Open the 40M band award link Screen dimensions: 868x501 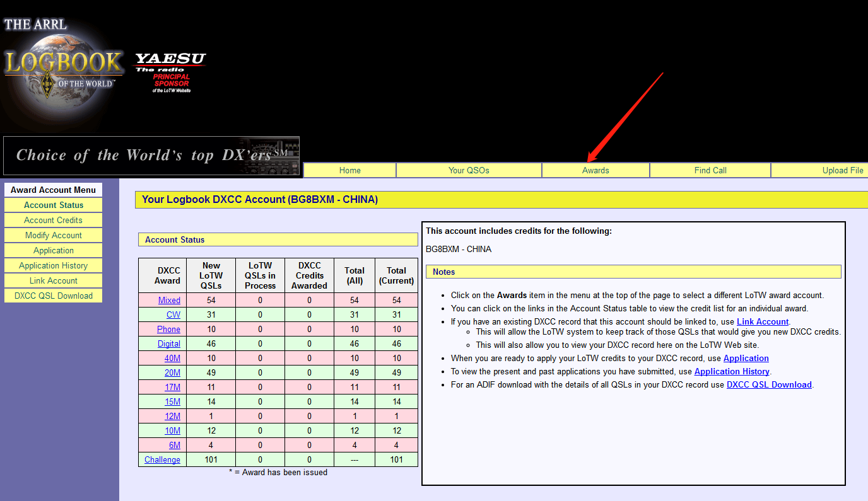point(172,359)
